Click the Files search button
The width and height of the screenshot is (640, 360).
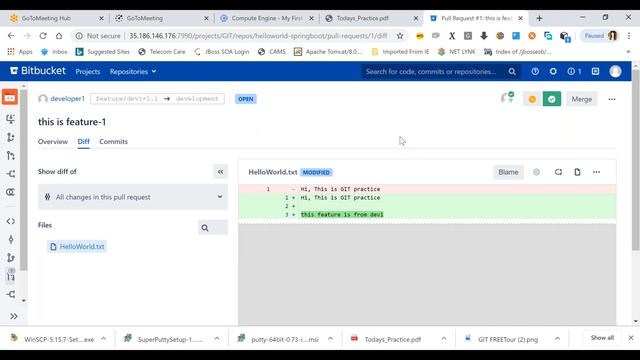click(213, 228)
